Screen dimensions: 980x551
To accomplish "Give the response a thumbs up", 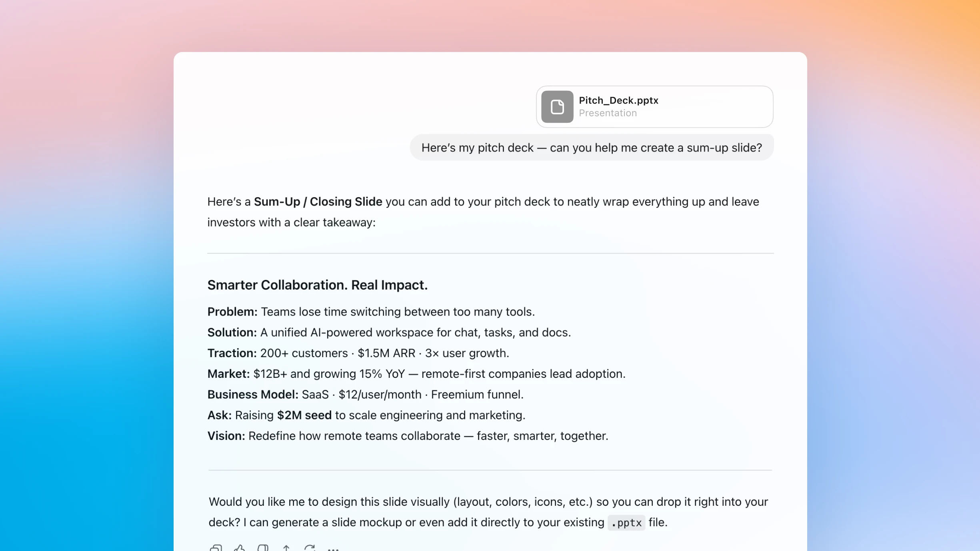I will pos(239,548).
